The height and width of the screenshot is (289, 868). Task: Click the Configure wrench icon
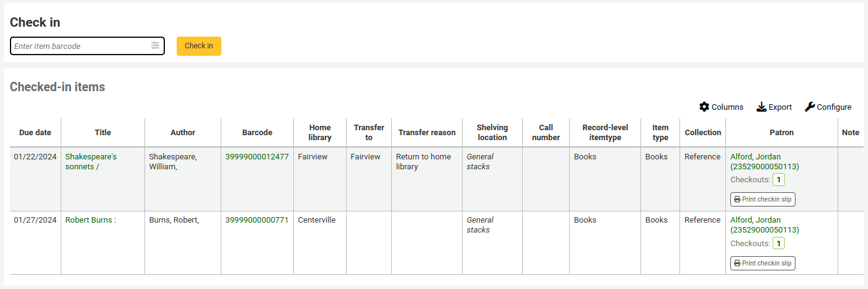810,107
